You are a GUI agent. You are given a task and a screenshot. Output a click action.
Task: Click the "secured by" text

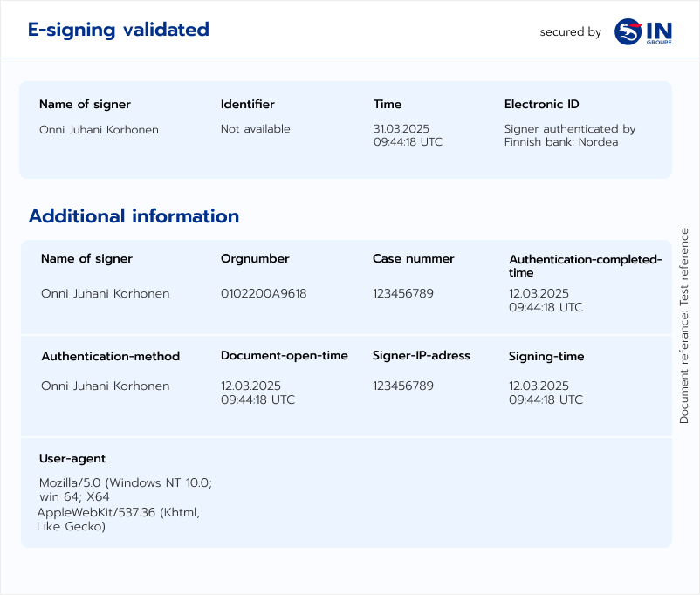click(x=570, y=32)
